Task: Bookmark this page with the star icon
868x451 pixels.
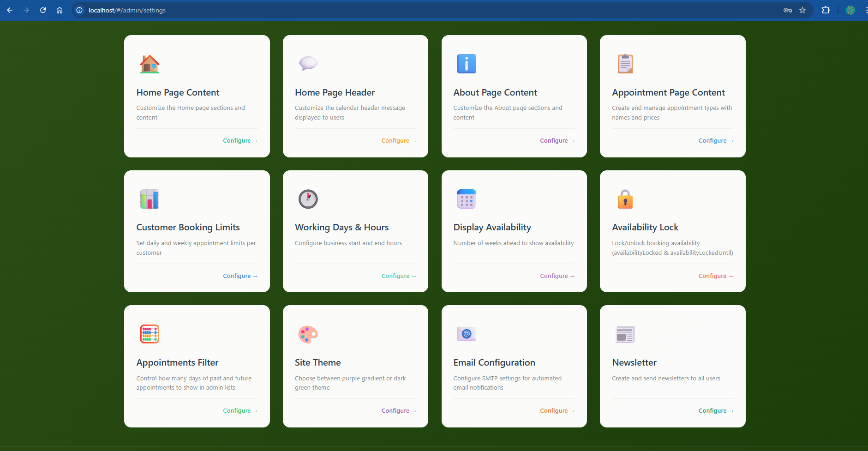Action: point(802,10)
